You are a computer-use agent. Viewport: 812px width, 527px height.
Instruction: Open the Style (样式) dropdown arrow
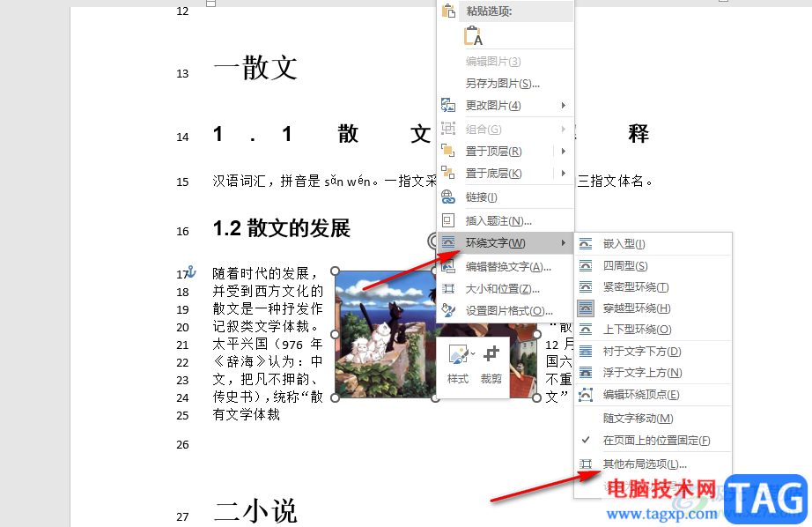click(473, 353)
